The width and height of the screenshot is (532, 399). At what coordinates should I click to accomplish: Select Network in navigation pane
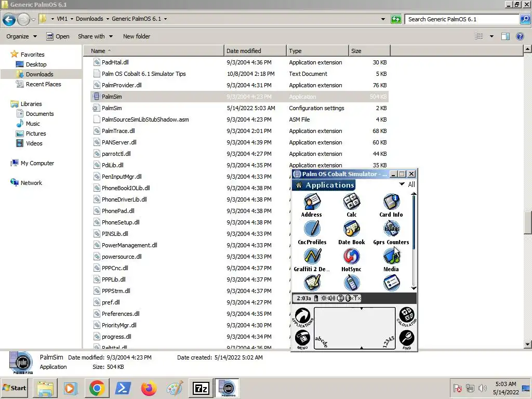pos(26,183)
